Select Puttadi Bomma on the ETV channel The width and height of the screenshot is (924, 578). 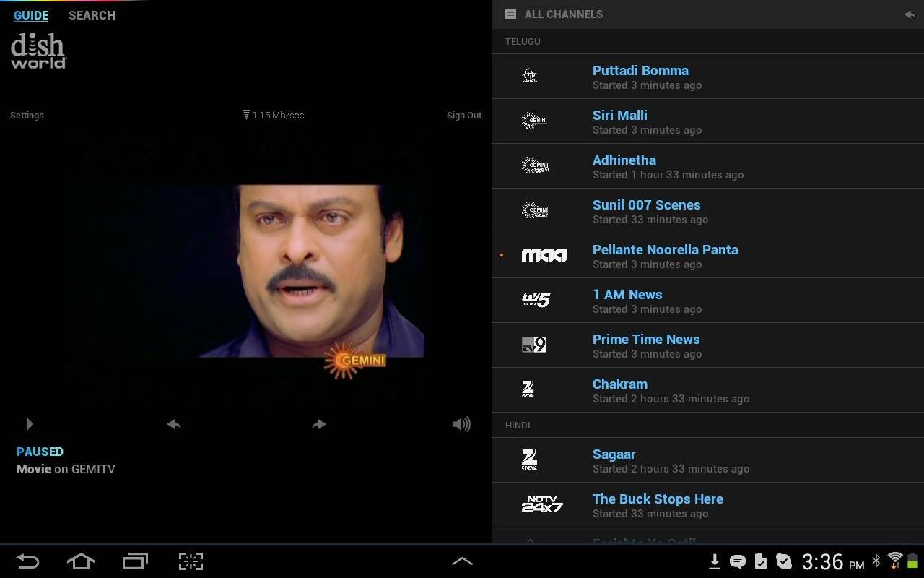[640, 71]
